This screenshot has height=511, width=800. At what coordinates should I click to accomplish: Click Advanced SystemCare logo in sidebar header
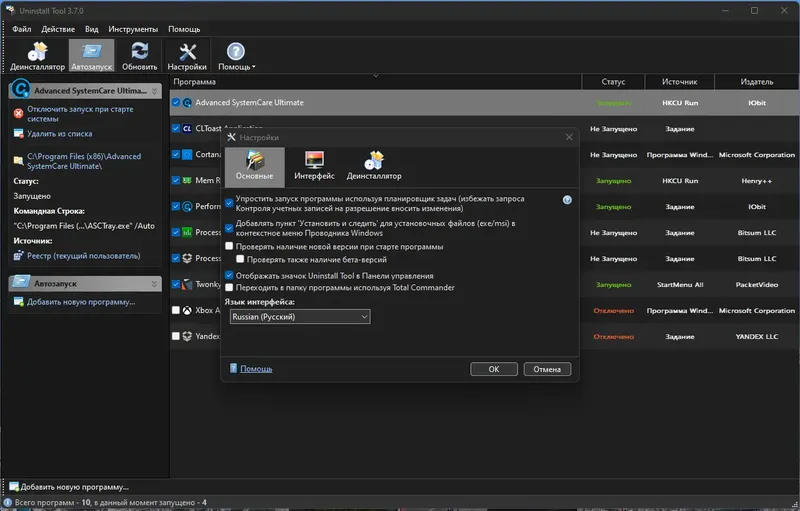click(x=20, y=89)
